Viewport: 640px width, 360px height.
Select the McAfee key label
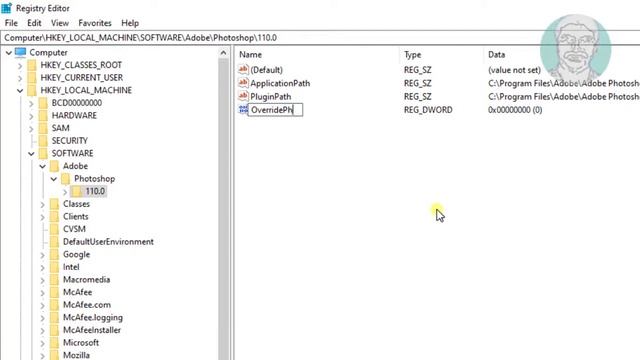[77, 293]
